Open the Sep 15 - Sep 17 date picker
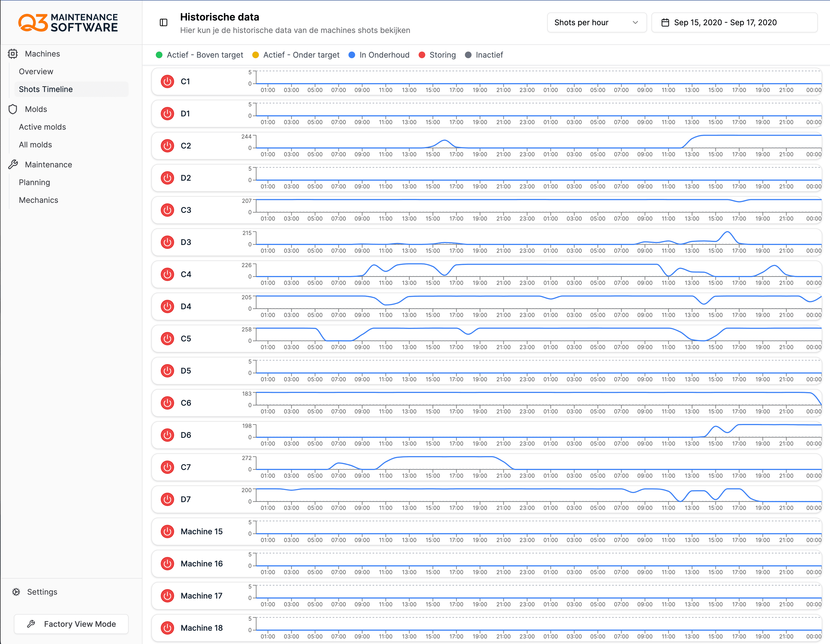Viewport: 830px width, 644px height. (x=734, y=23)
